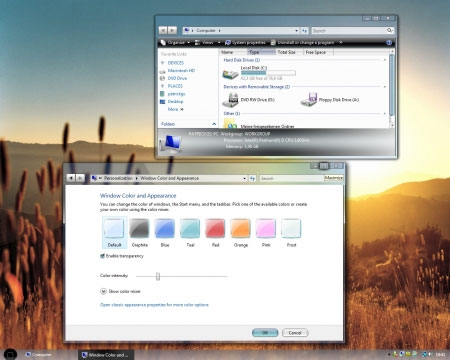Select the DVD RW Drive (D:) icon
This screenshot has width=450, height=360.
pos(230,100)
